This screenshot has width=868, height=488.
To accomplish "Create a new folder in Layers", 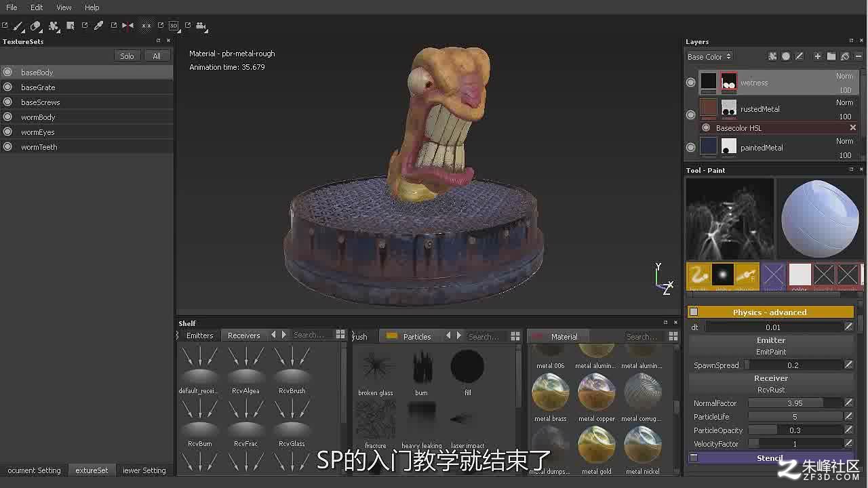I will pos(831,56).
